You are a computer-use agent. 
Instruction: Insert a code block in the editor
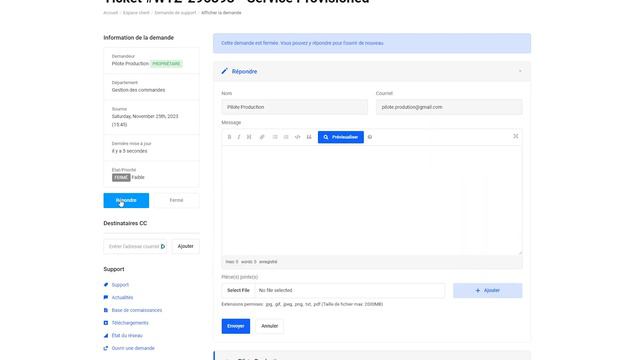(x=298, y=137)
